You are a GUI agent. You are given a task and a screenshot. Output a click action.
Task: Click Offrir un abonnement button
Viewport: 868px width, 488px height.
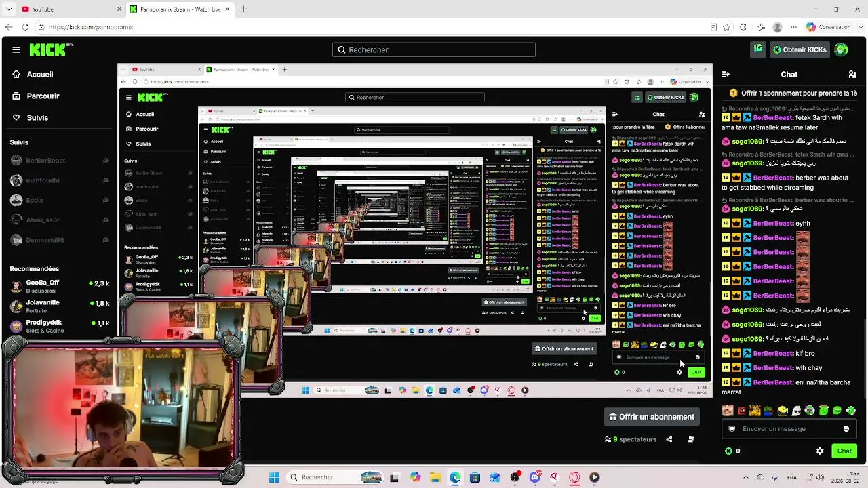pyautogui.click(x=652, y=417)
